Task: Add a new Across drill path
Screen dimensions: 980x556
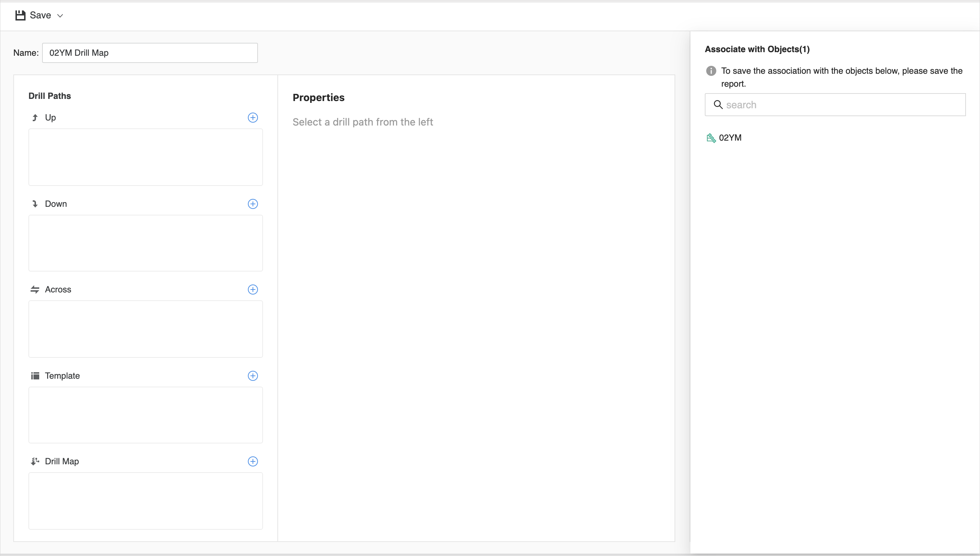Action: tap(253, 290)
